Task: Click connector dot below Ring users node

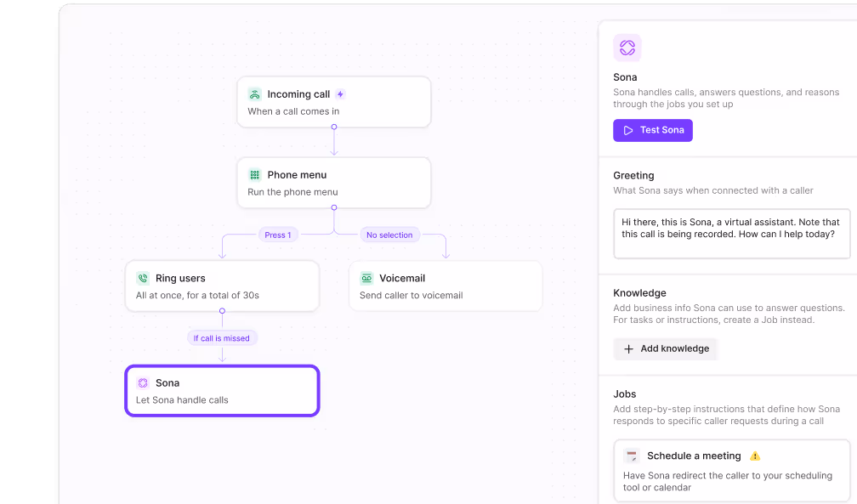Action: point(222,311)
